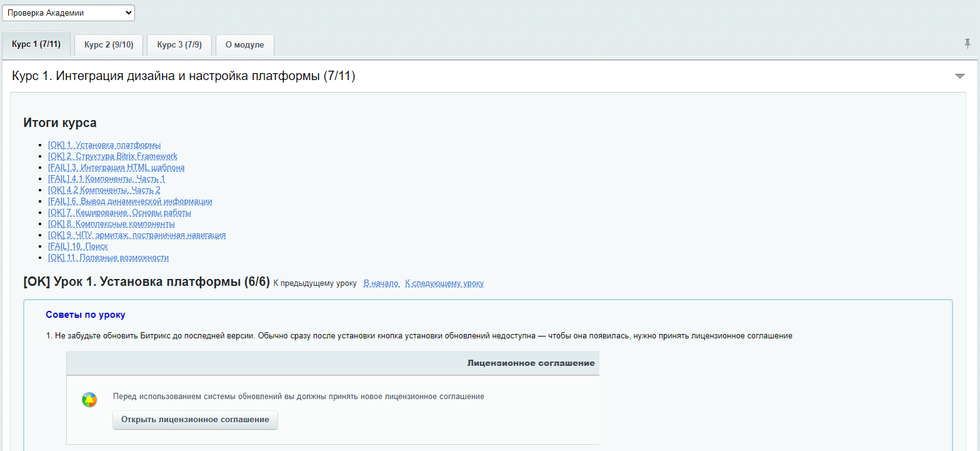Image resolution: width=980 pixels, height=451 pixels.
Task: Go to 4.1 Компоненты. Часть 1
Action: 106,179
